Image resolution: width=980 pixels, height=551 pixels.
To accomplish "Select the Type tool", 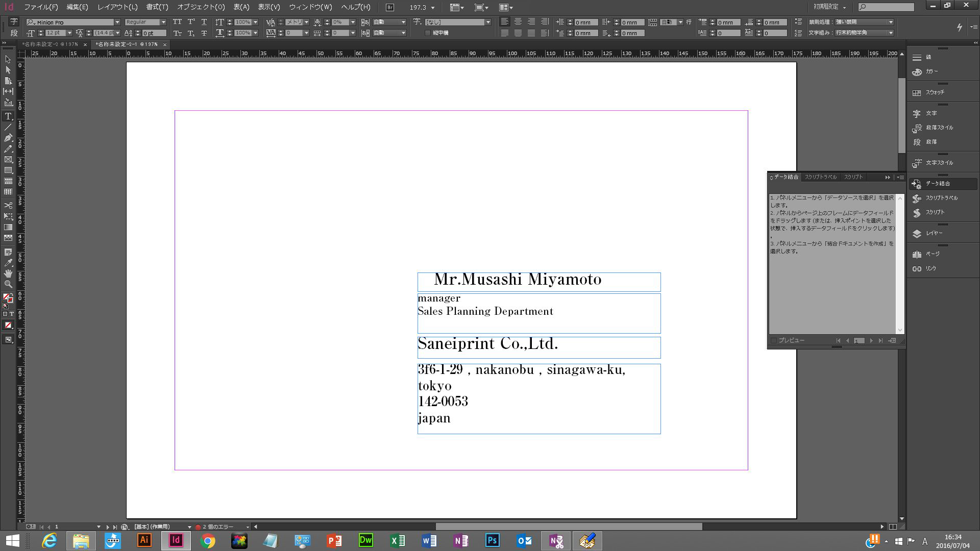I will coord(8,116).
